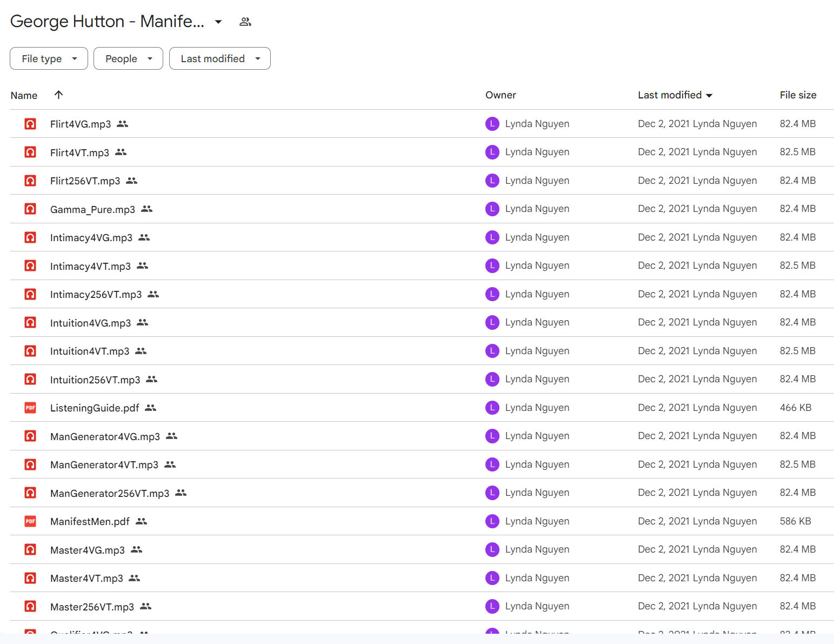Image resolution: width=834 pixels, height=644 pixels.
Task: Click the audio icon beside ManGenerator4VT.mp3
Action: coord(30,464)
